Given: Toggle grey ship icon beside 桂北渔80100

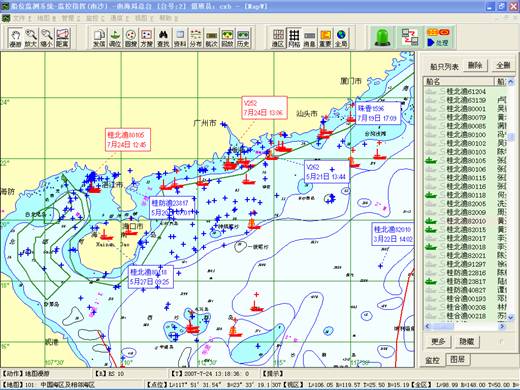Looking at the screenshot, I should click(431, 135).
